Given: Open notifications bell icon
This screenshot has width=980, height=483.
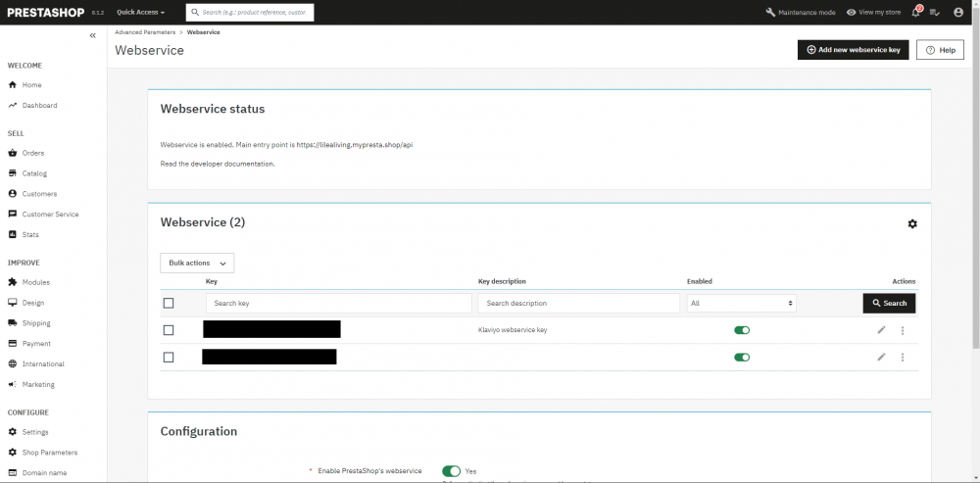Looking at the screenshot, I should tap(915, 13).
